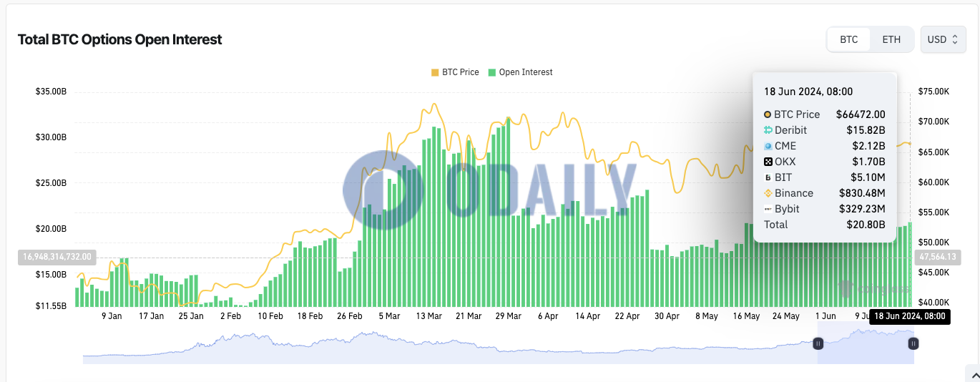Click the CME icon in tooltip
Screen dimensions: 980x382
tap(768, 146)
